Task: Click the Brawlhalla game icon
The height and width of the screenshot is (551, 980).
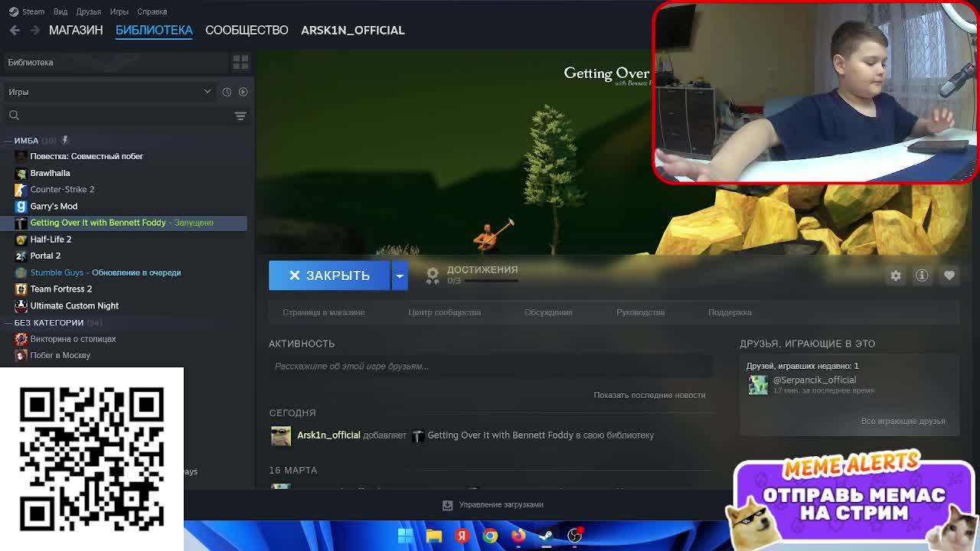Action: (x=21, y=173)
